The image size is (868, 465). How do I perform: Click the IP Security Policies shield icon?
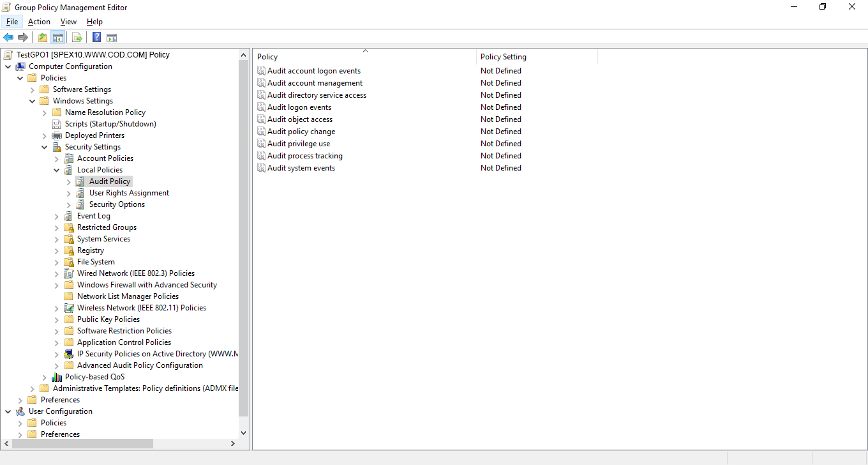point(69,354)
